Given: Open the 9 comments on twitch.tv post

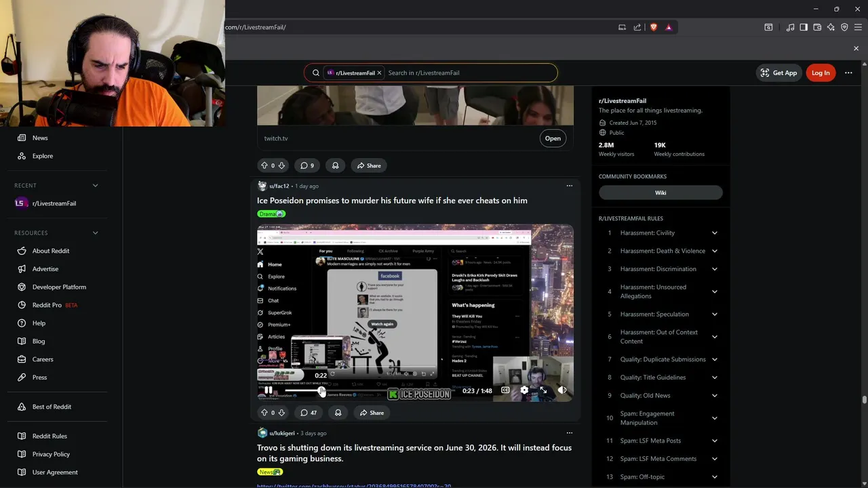Looking at the screenshot, I should tap(307, 165).
